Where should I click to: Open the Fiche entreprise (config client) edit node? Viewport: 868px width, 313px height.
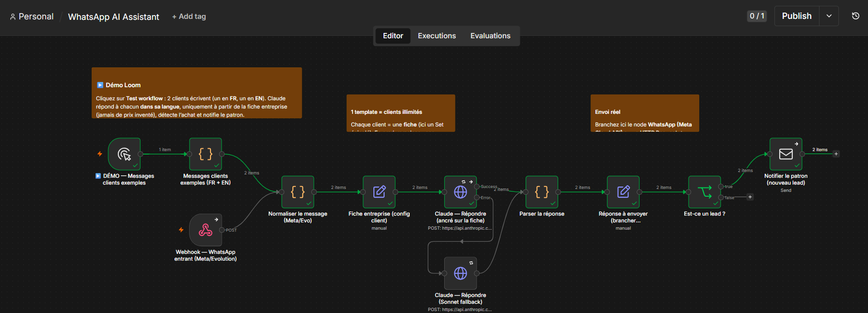(x=379, y=192)
